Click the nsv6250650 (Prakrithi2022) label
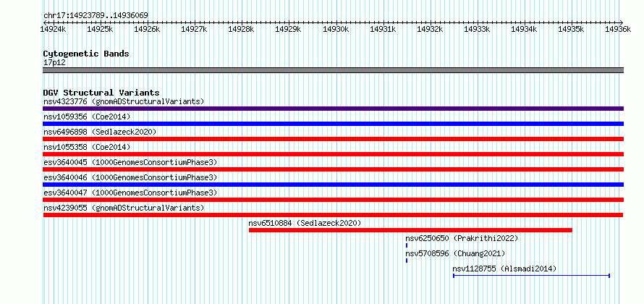The height and width of the screenshot is (304, 644). pyautogui.click(x=462, y=238)
